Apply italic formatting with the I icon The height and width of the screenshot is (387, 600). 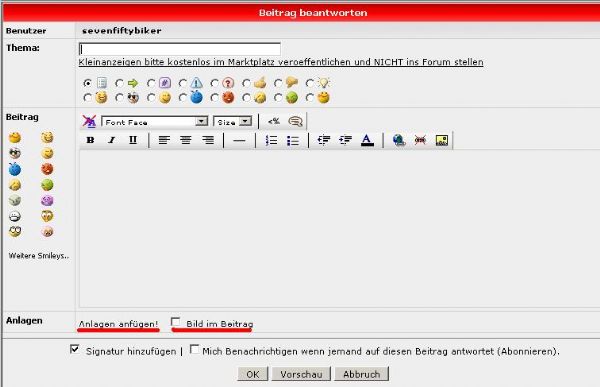tap(111, 140)
